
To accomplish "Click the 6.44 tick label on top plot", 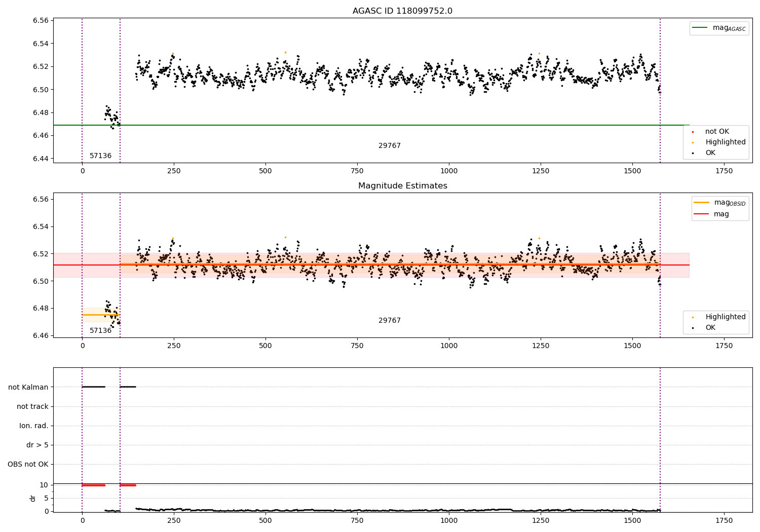I will [41, 159].
